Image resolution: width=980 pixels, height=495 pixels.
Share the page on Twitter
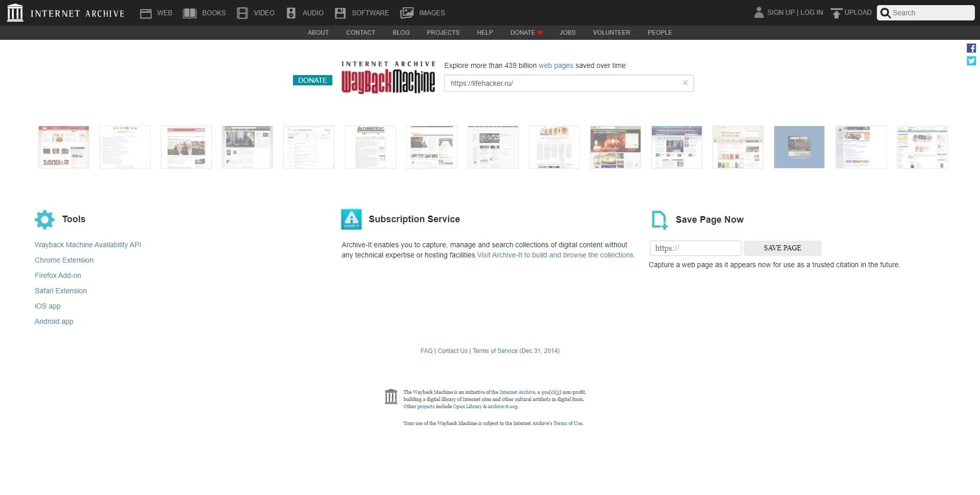click(x=971, y=61)
